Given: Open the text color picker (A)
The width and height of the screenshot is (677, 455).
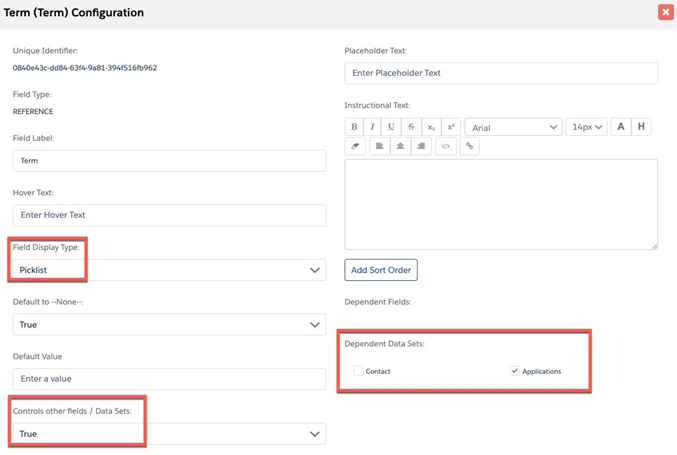Looking at the screenshot, I should (x=621, y=127).
